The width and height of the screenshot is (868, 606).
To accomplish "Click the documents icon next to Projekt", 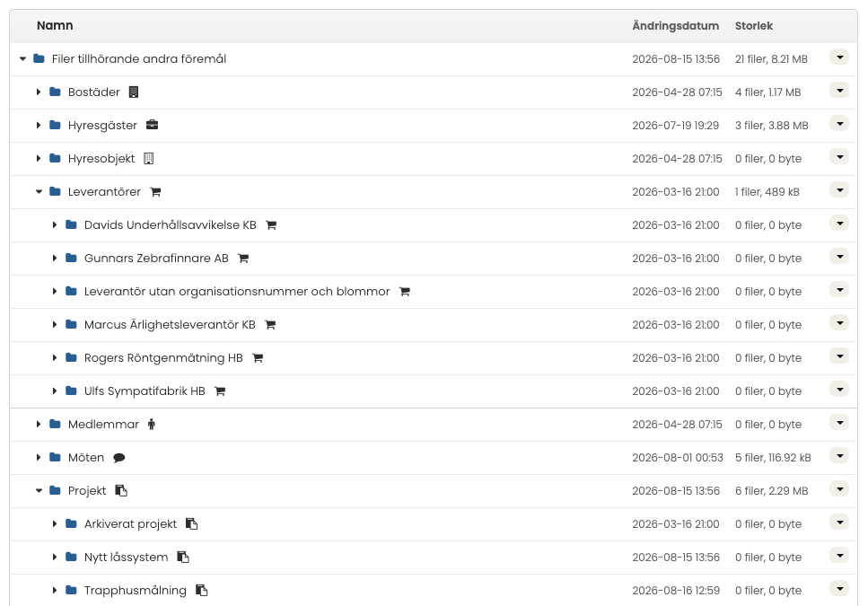I will tap(121, 491).
